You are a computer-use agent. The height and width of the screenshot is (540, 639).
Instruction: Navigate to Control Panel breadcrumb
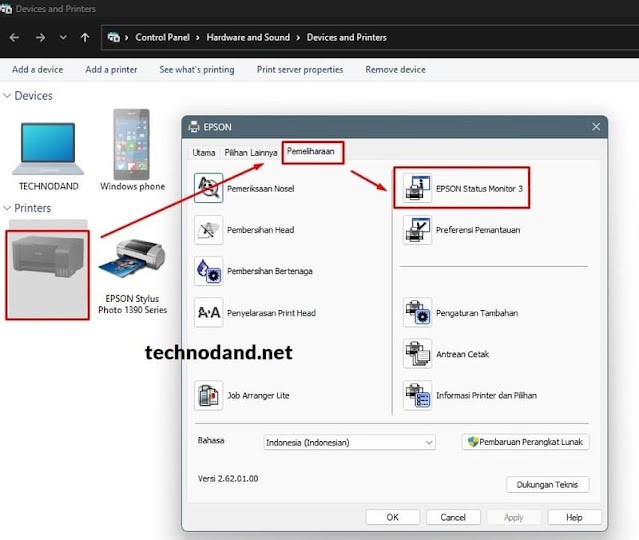(163, 37)
